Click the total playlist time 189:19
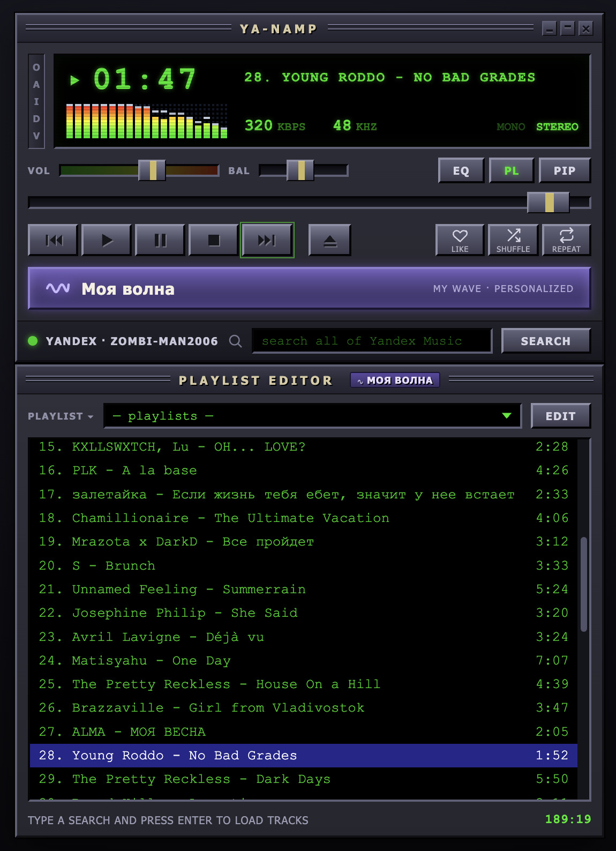This screenshot has height=851, width=616. click(568, 819)
